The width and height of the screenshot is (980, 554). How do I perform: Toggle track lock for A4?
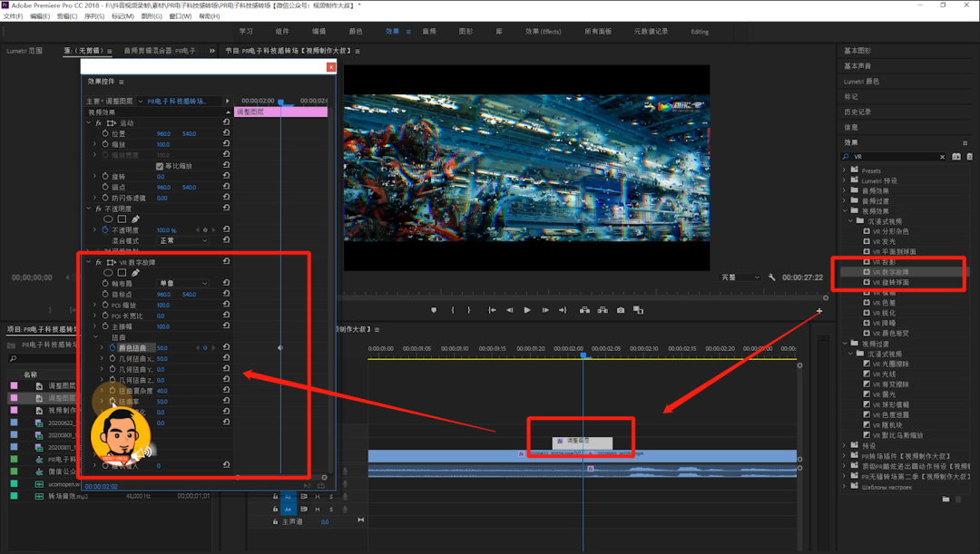click(x=275, y=509)
